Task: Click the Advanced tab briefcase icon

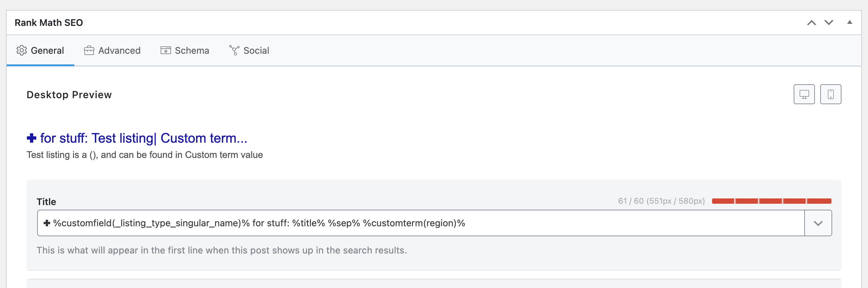Action: coord(89,50)
